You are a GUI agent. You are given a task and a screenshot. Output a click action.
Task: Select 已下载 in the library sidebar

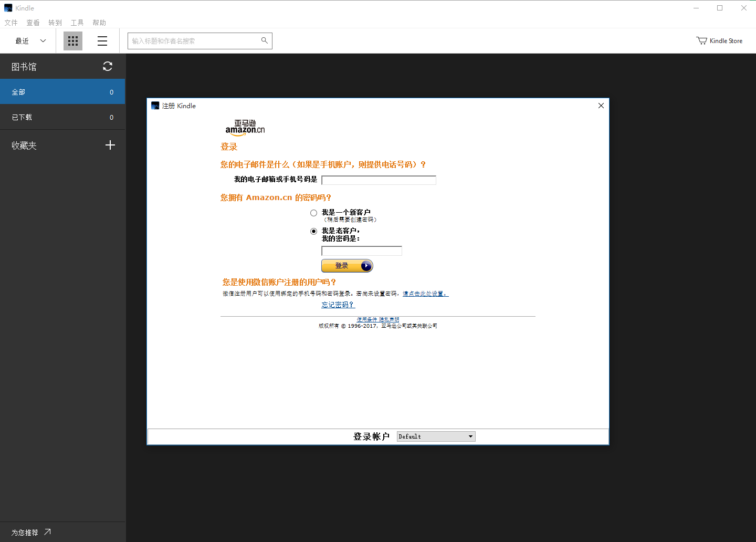(x=62, y=117)
